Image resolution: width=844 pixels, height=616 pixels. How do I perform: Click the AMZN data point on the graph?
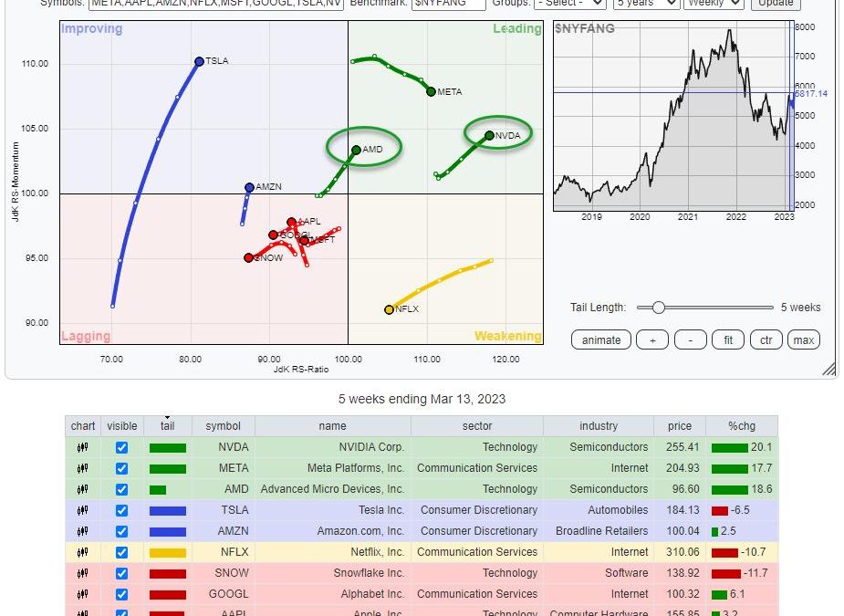(x=249, y=187)
